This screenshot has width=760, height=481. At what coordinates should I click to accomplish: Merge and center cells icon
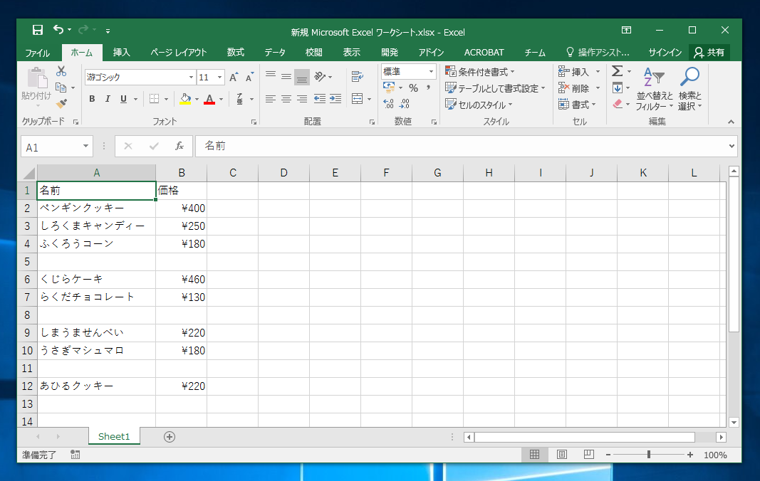point(357,99)
